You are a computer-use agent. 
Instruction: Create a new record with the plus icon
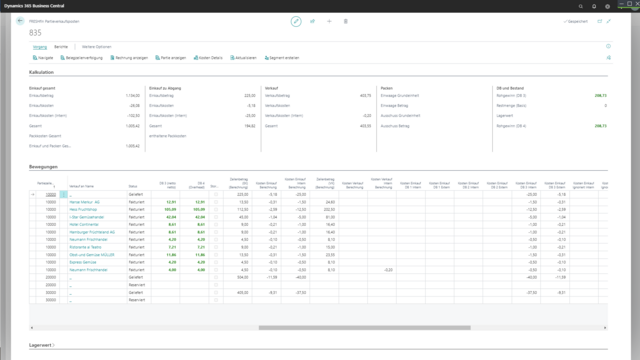(329, 21)
